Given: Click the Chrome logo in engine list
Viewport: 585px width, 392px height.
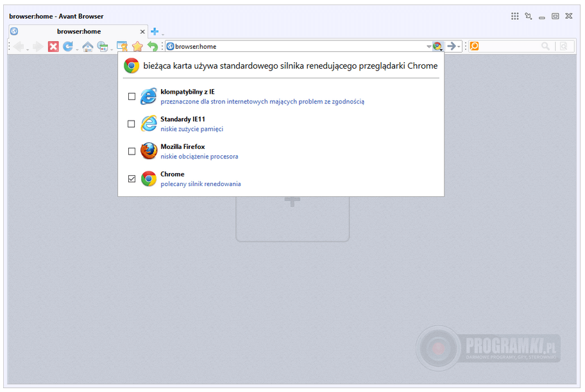Looking at the screenshot, I should (148, 179).
